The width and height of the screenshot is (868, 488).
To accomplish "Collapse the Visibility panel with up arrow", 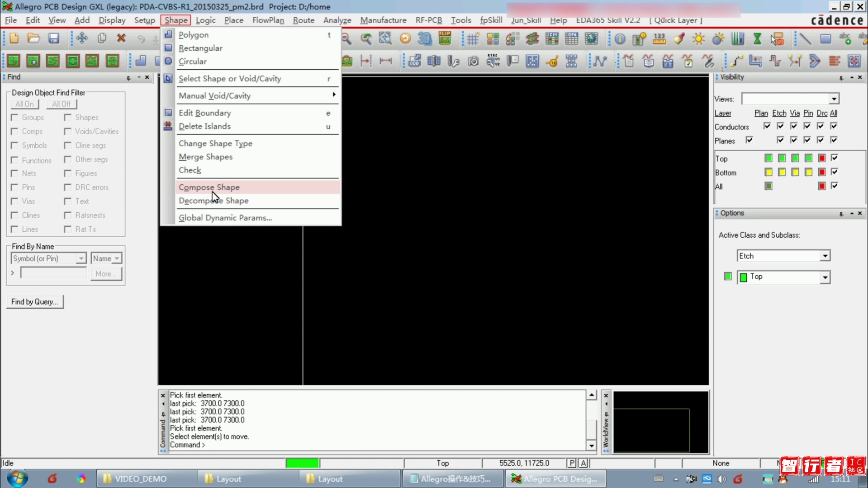I will (x=851, y=77).
